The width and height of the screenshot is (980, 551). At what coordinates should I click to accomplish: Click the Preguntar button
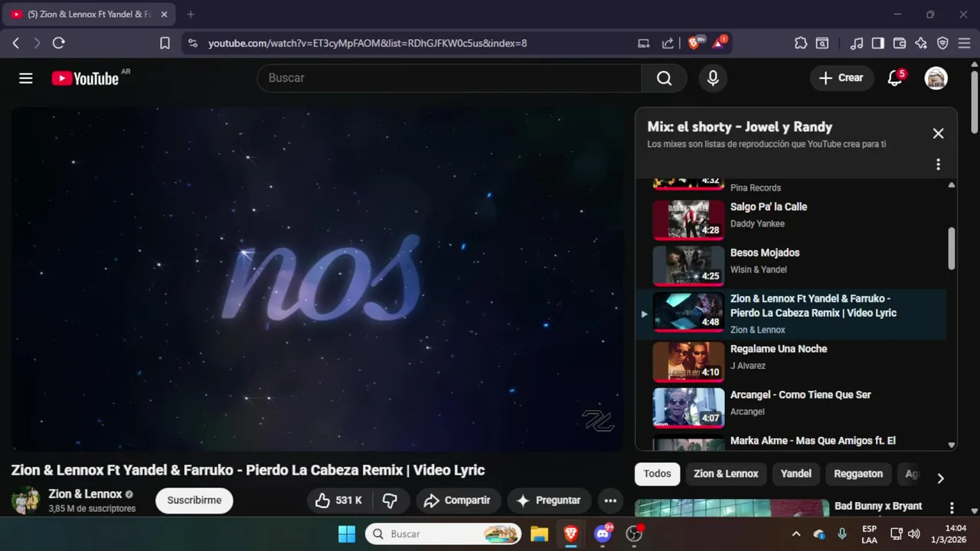click(549, 500)
